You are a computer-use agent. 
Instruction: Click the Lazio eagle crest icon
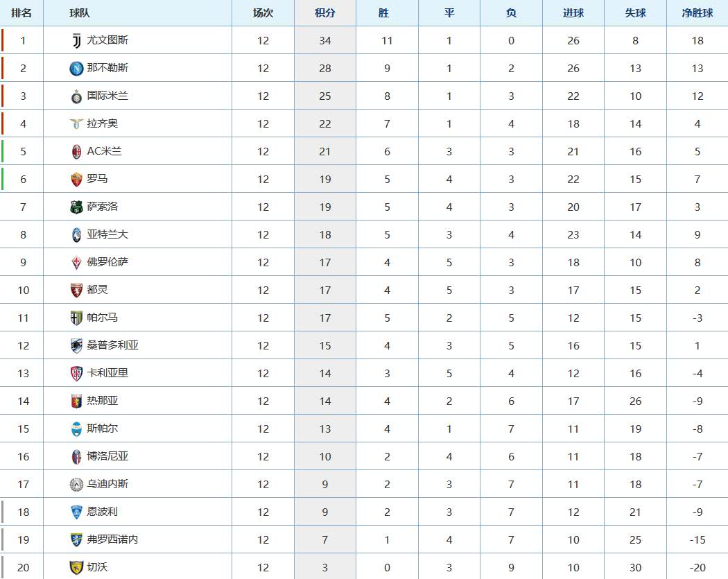pos(76,124)
